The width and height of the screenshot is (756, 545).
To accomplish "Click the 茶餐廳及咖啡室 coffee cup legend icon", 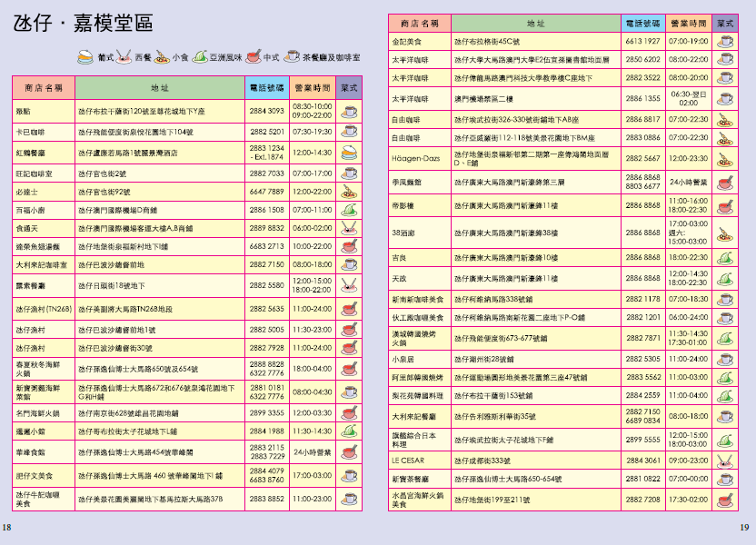I will 293,56.
